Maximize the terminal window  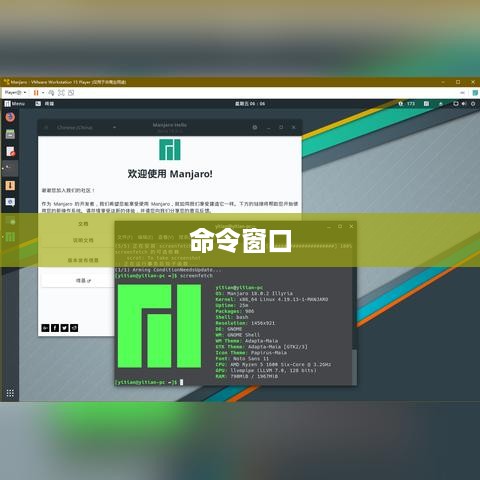(340, 226)
